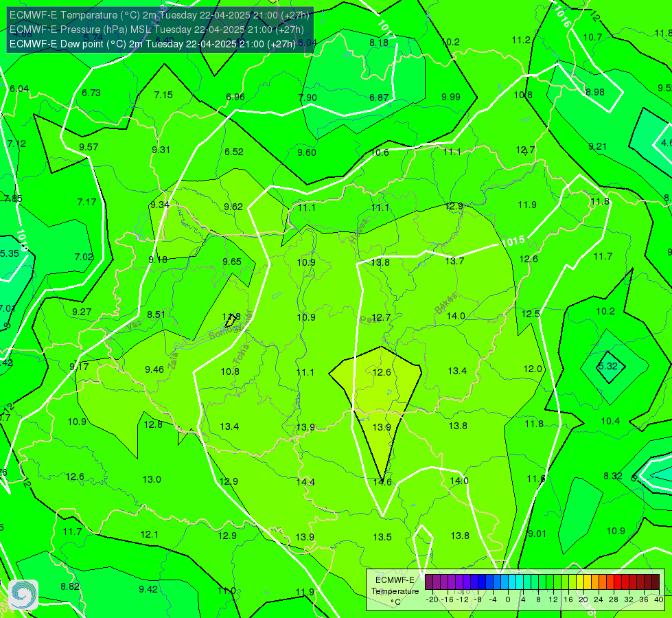Click the 12.1 temperature value
Screen dimensions: 672x618
(x=150, y=534)
